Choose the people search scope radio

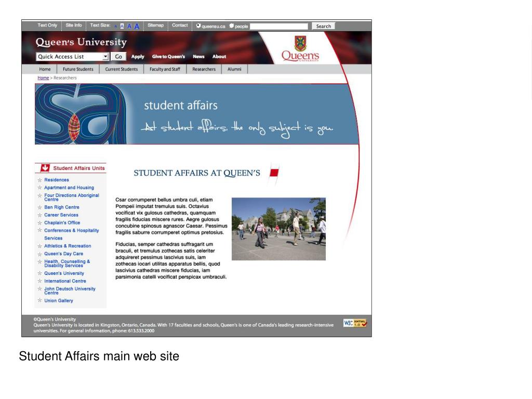231,26
